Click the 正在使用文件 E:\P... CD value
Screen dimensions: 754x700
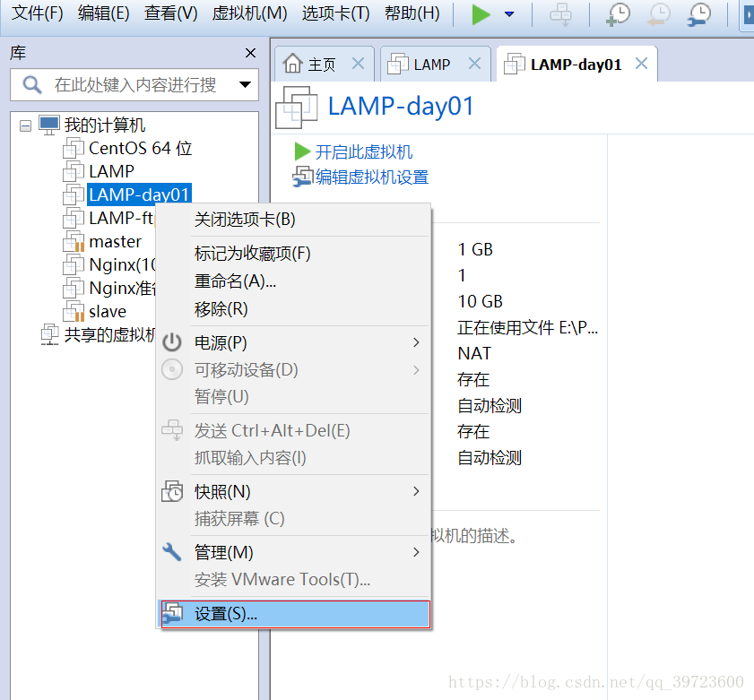pos(527,328)
